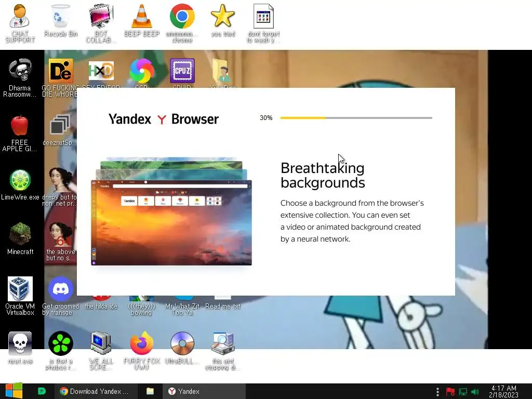The image size is (532, 399).
Task: Open File Explorer from the taskbar
Action: (x=150, y=391)
